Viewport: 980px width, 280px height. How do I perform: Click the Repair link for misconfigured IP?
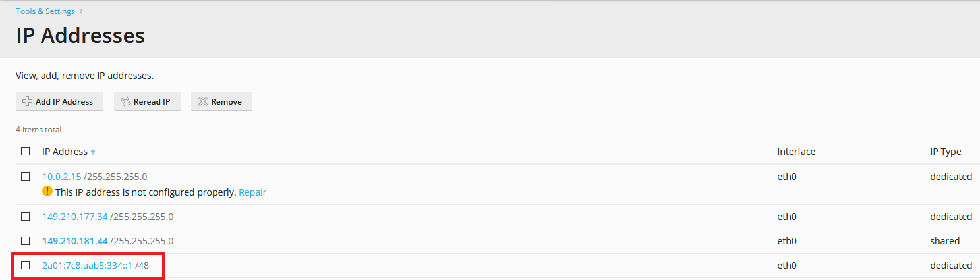pos(252,192)
